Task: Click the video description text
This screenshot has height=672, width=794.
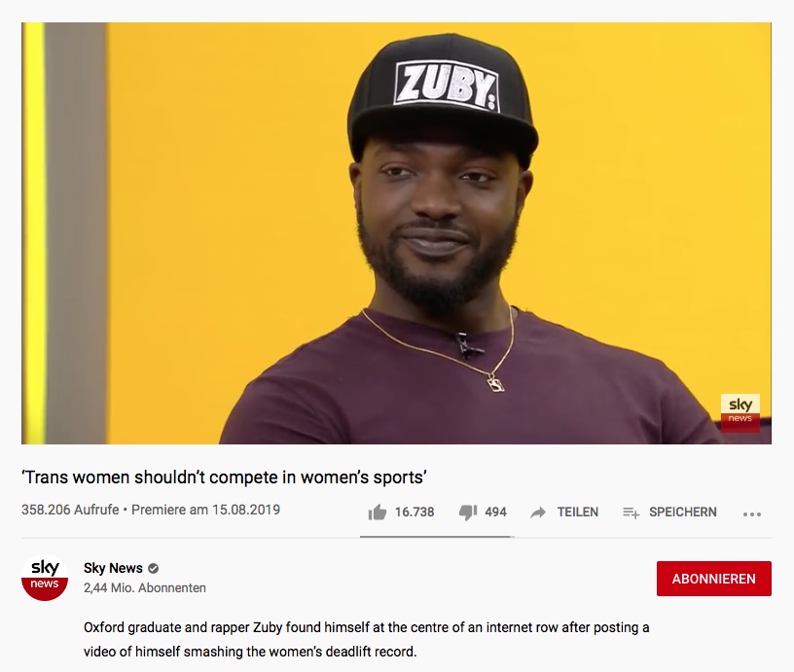Action: tap(367, 640)
